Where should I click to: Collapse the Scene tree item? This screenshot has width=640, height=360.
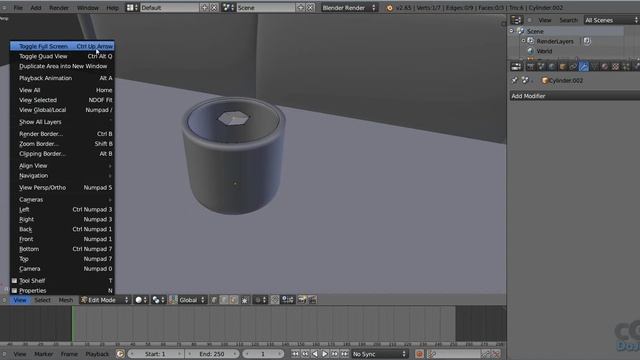[511, 31]
